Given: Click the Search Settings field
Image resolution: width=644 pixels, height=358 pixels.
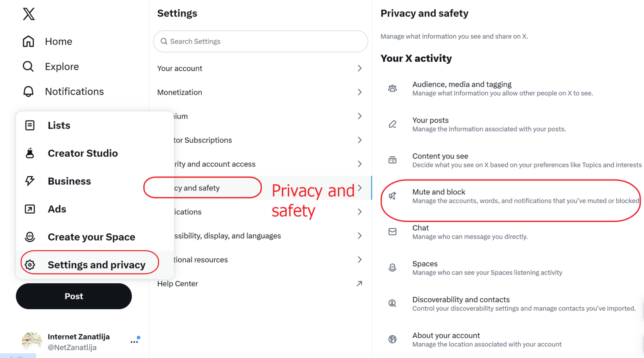Looking at the screenshot, I should click(260, 41).
